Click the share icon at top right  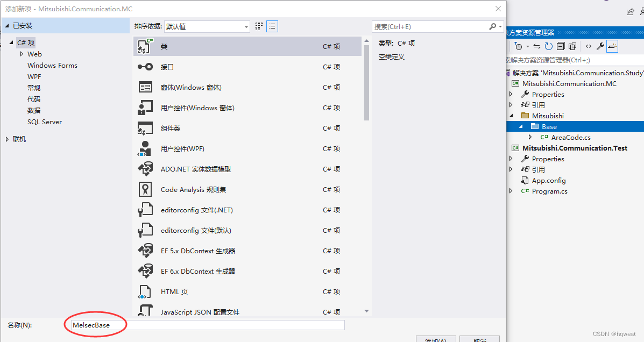[x=630, y=12]
